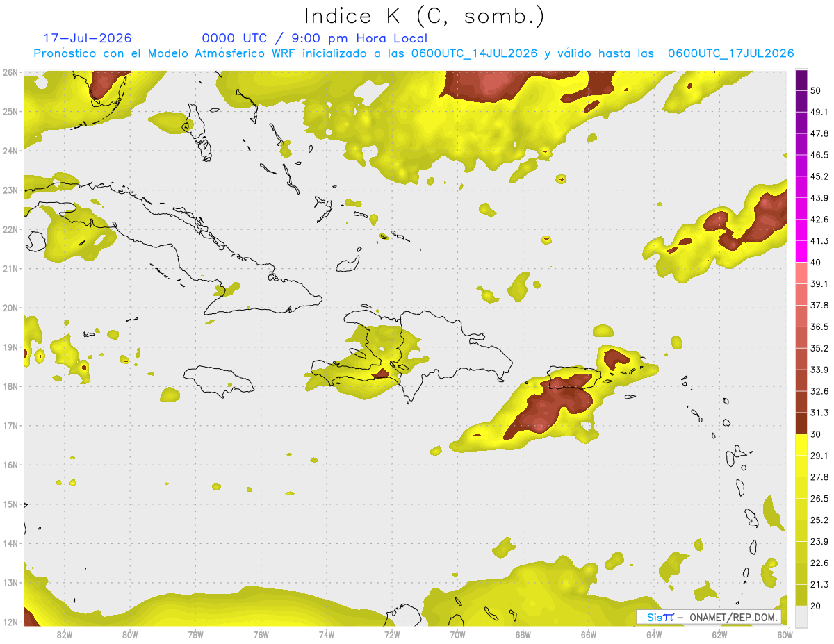Click the 12N latitude label

click(10, 622)
